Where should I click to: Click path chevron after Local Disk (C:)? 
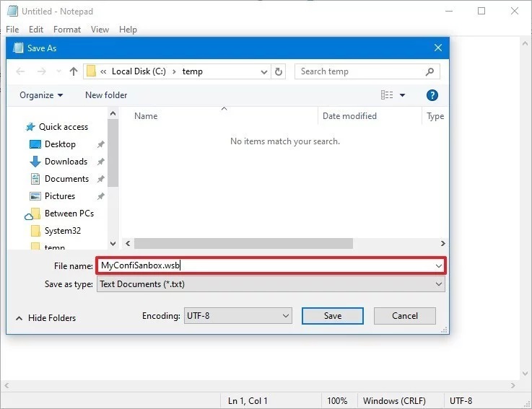tap(174, 71)
